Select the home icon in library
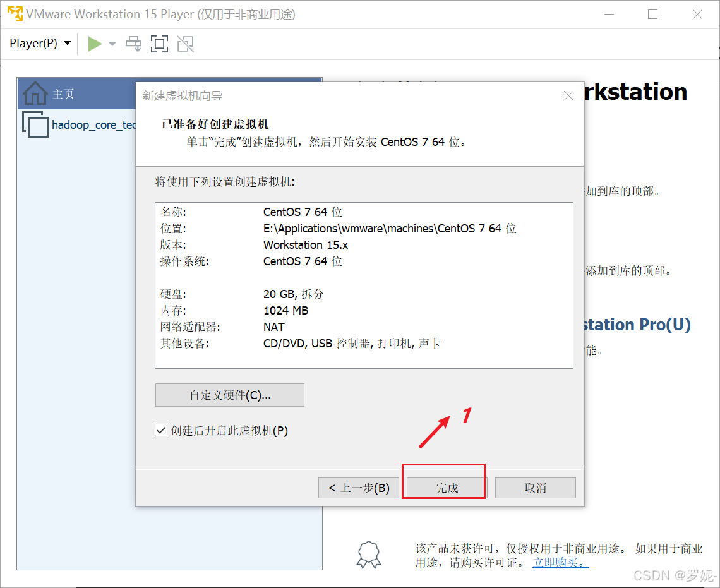The width and height of the screenshot is (720, 588). click(35, 93)
